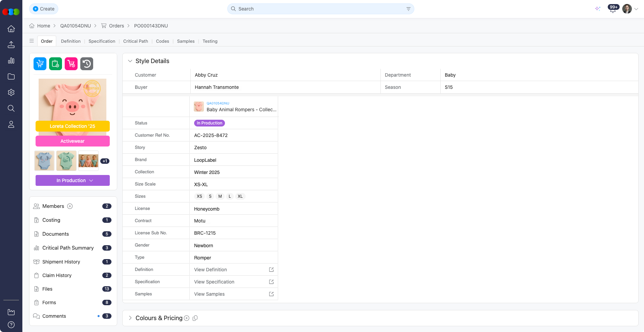Switch to the Critical Path tab
Viewport: 644px width, 332px height.
click(136, 41)
